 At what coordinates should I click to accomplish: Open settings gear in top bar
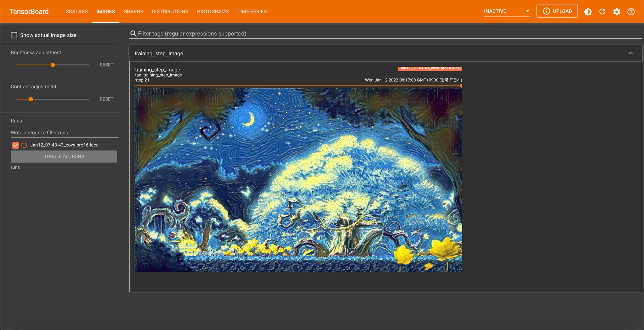click(x=617, y=12)
